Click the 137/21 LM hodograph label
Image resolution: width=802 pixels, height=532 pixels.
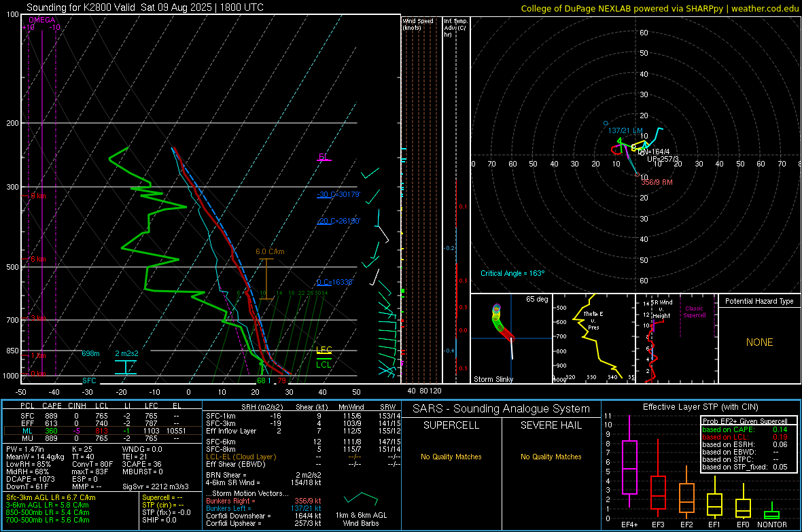[625, 131]
